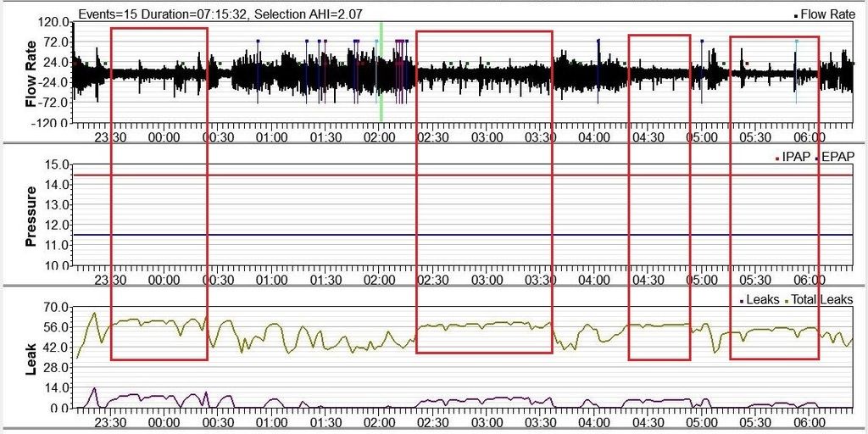Click the Pressure vertical axis title
Image resolution: width=868 pixels, height=434 pixels.
[31, 215]
